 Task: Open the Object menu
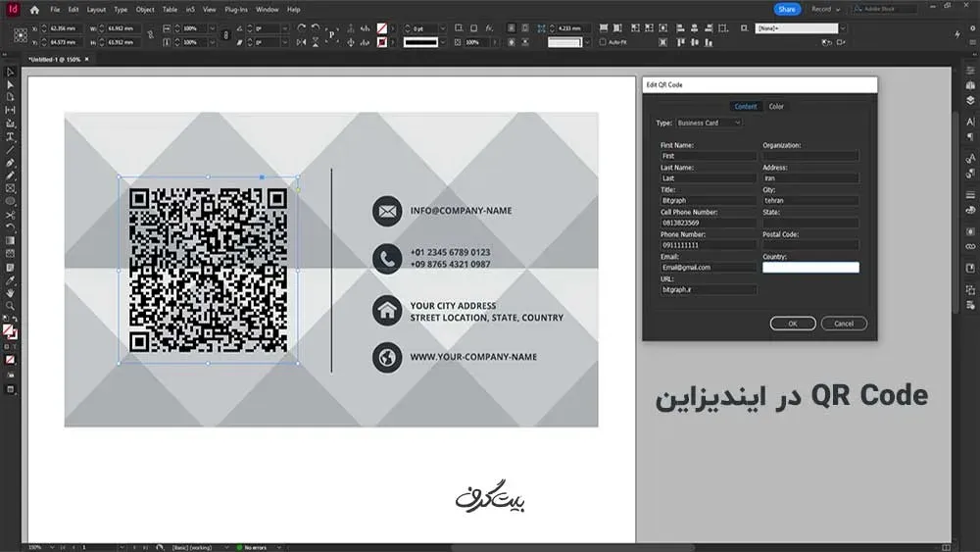pyautogui.click(x=145, y=10)
